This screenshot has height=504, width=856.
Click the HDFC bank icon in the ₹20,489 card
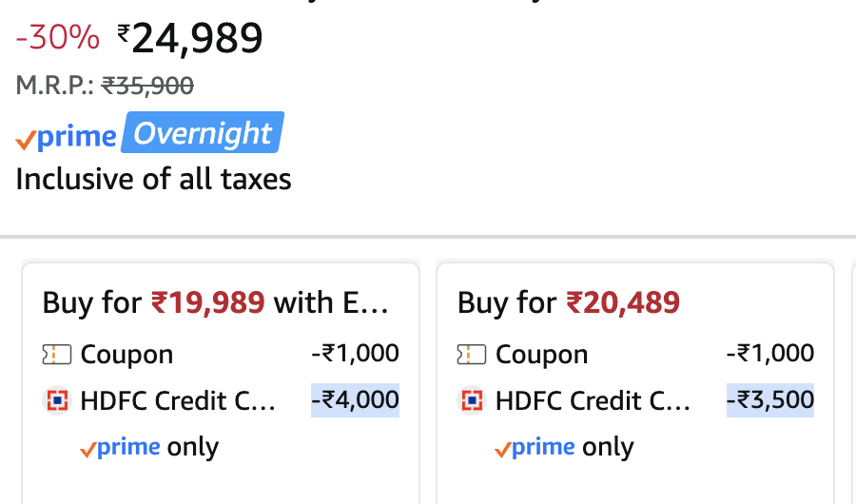[x=472, y=401]
